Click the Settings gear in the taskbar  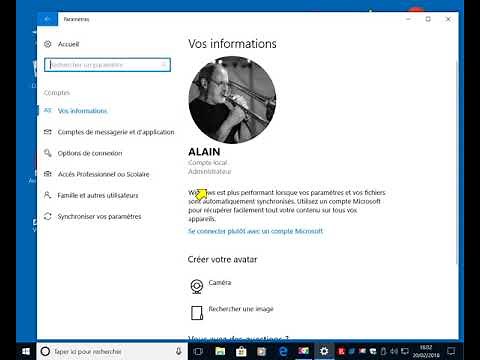(x=324, y=351)
